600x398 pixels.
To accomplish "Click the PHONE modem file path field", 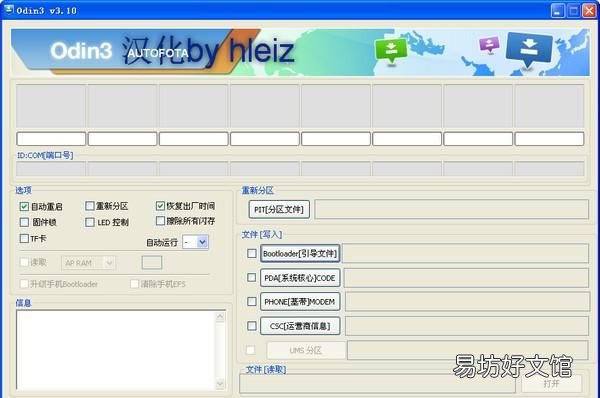I will [467, 302].
